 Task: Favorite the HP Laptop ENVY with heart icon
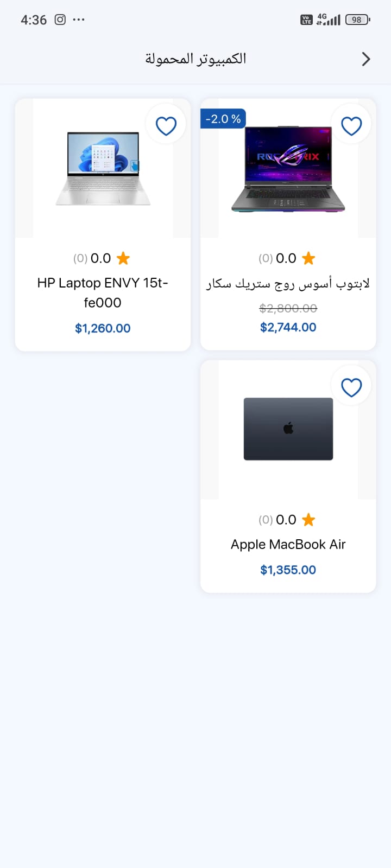(166, 126)
